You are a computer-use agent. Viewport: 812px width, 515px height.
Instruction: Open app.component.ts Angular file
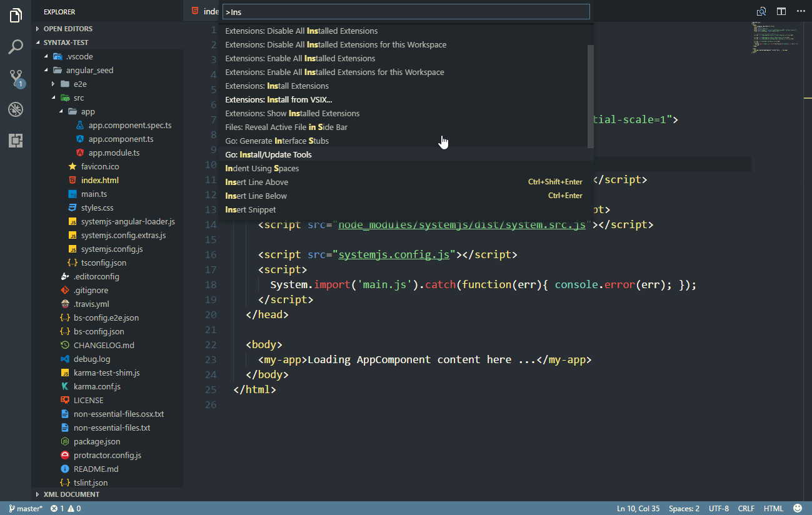click(121, 139)
